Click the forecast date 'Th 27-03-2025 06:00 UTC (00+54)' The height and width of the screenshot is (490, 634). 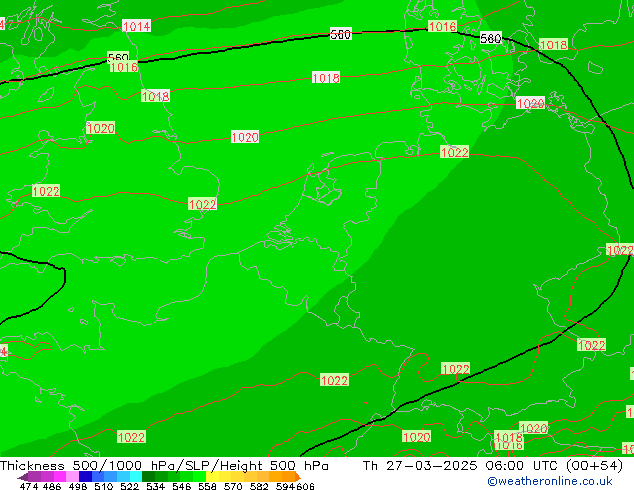click(x=492, y=466)
